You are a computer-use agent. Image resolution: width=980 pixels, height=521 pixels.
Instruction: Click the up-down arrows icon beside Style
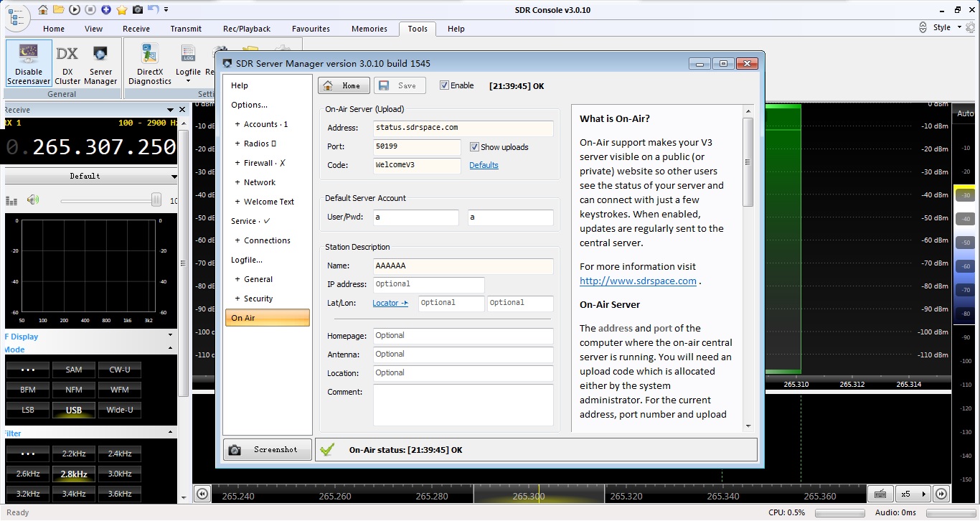(x=923, y=27)
